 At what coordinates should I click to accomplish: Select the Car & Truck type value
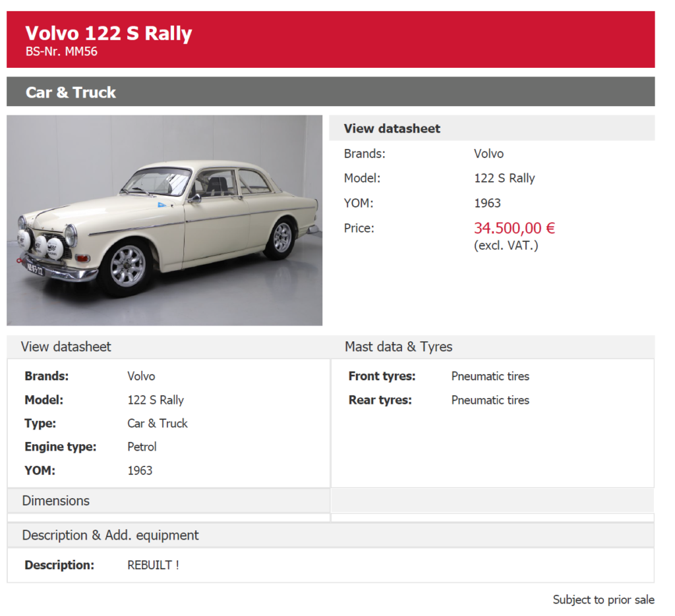(158, 423)
